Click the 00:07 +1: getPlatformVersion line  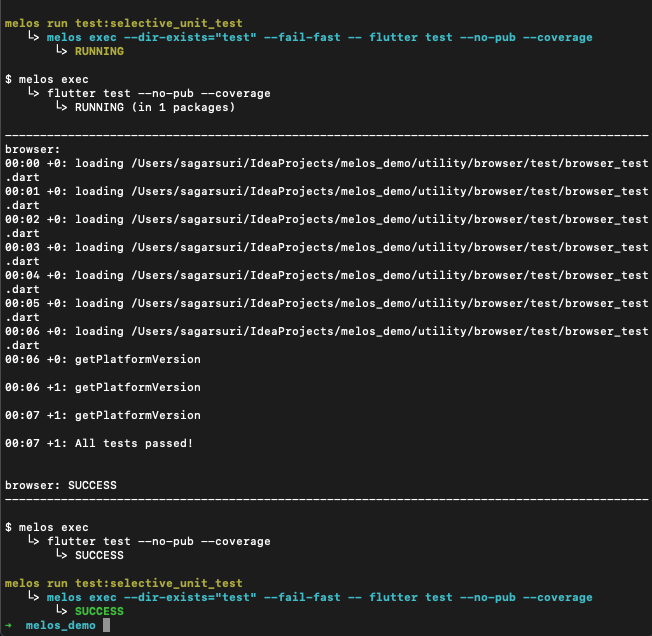coord(103,415)
